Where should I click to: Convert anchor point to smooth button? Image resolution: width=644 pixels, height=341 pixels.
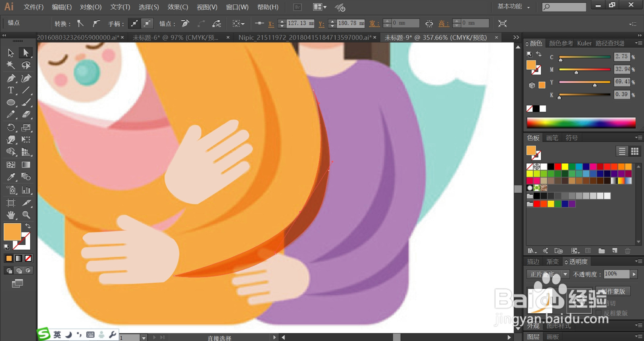tap(96, 23)
